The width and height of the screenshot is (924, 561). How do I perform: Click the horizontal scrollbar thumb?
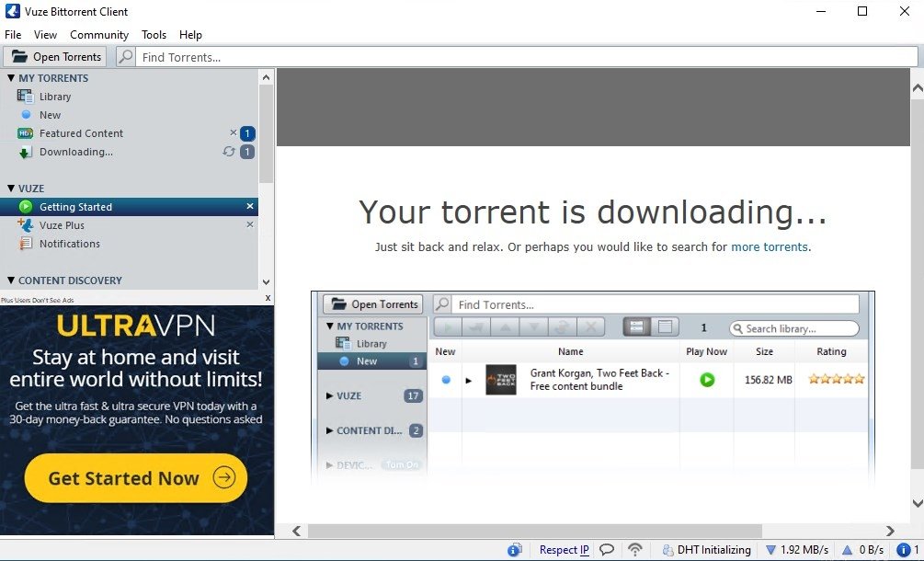click(x=534, y=531)
